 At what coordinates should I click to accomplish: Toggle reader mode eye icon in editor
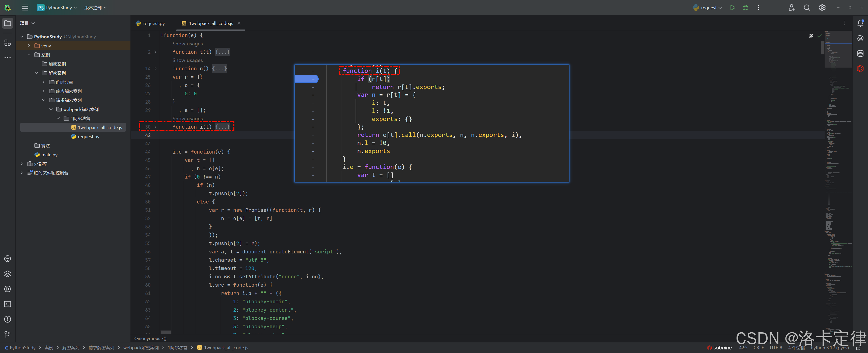pyautogui.click(x=811, y=36)
